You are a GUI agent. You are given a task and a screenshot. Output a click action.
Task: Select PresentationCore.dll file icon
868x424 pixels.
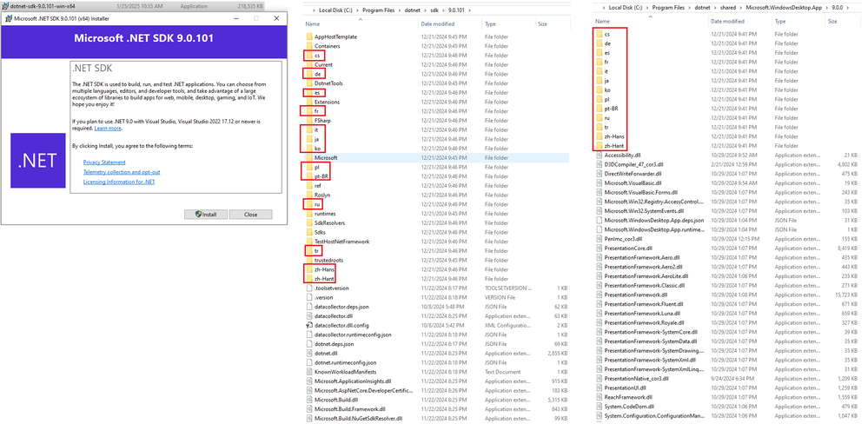pos(600,248)
